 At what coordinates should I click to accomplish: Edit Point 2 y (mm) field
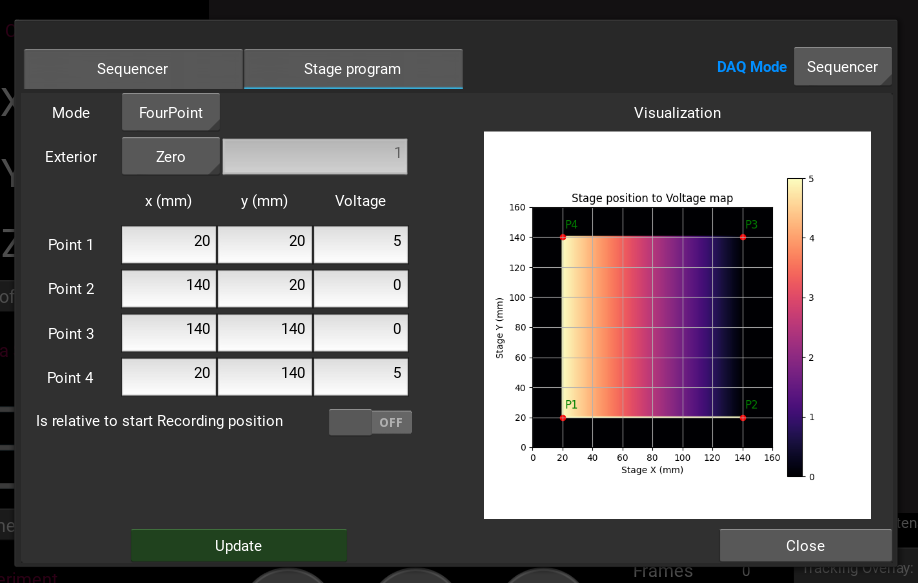[x=265, y=289]
